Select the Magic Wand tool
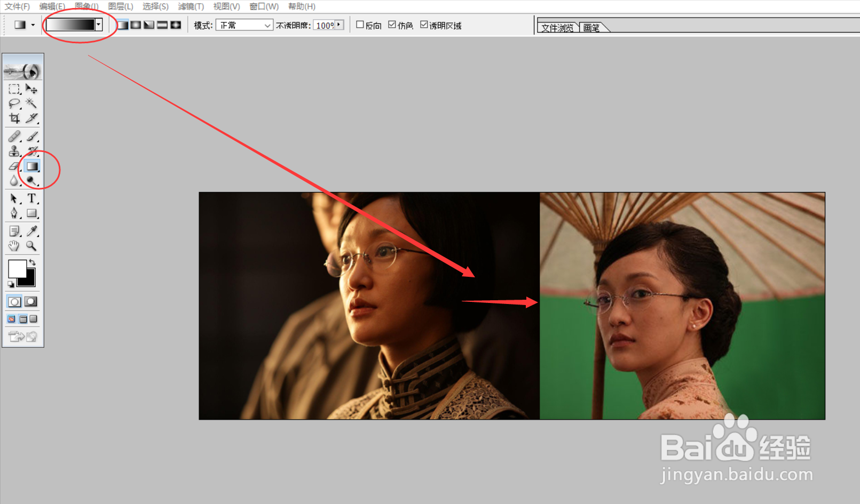Viewport: 860px width, 504px height. click(x=31, y=103)
